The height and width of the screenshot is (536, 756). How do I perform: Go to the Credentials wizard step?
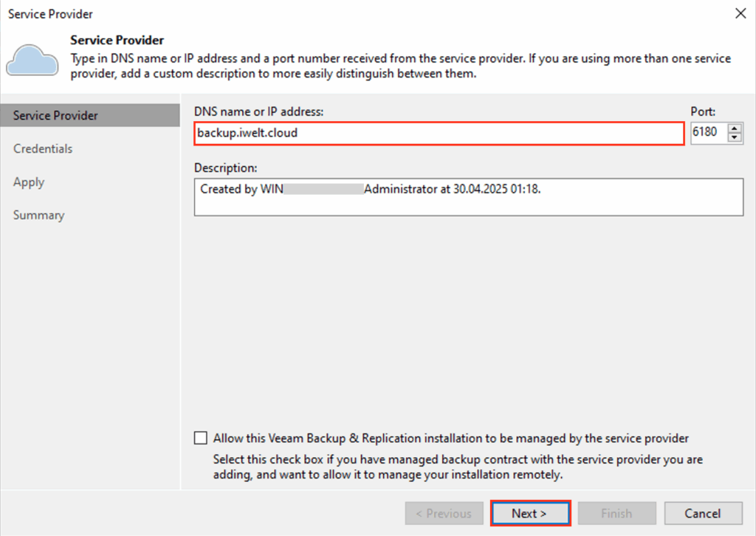(x=43, y=149)
